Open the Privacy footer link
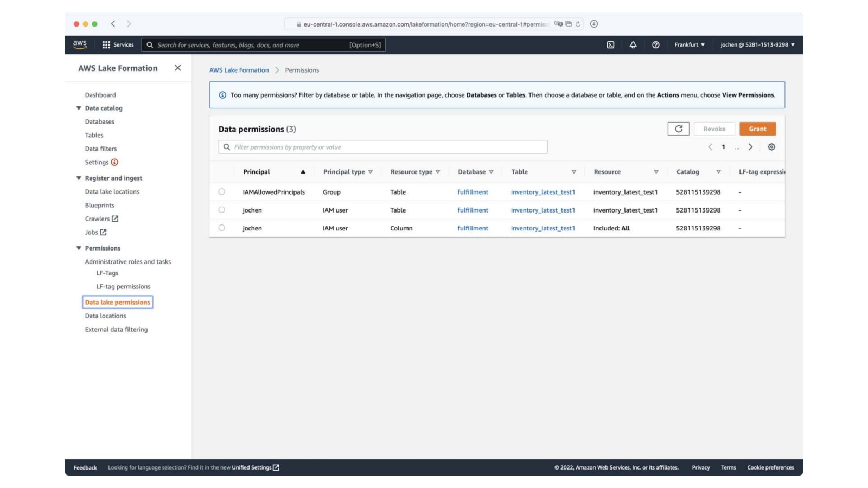Viewport: 868px width, 488px height. point(700,467)
